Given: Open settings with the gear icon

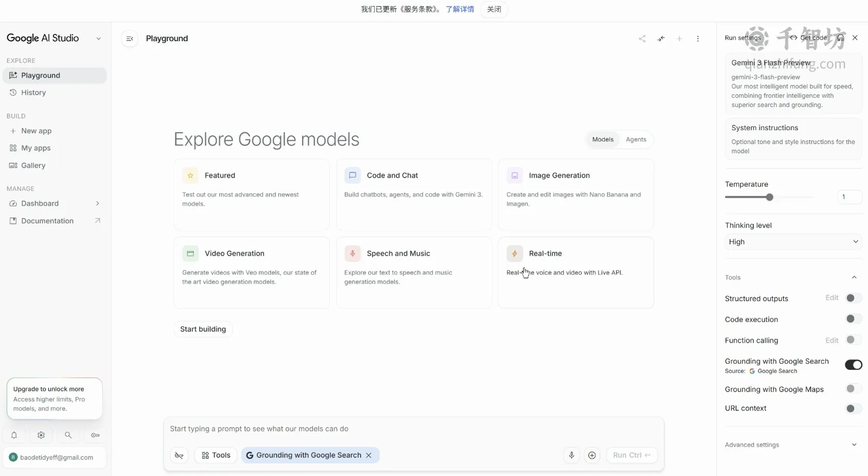Looking at the screenshot, I should pyautogui.click(x=41, y=435).
